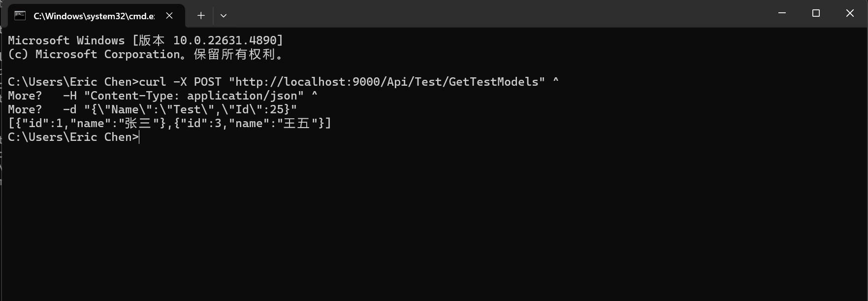
Task: Click the empty title bar area
Action: click(492, 13)
